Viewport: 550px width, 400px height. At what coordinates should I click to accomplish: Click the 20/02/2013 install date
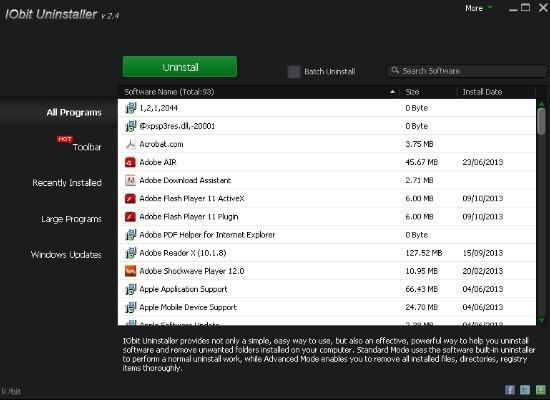(x=483, y=271)
